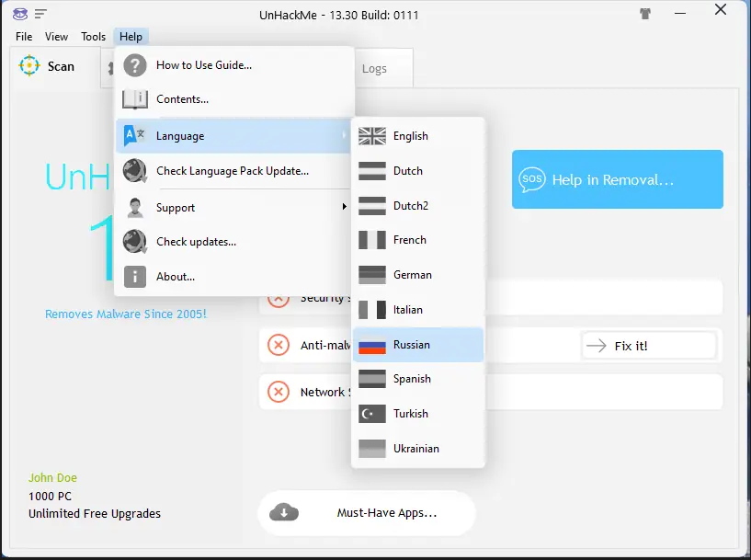Screen dimensions: 751x560
Task: Click the John Doe license name
Action: click(x=52, y=477)
